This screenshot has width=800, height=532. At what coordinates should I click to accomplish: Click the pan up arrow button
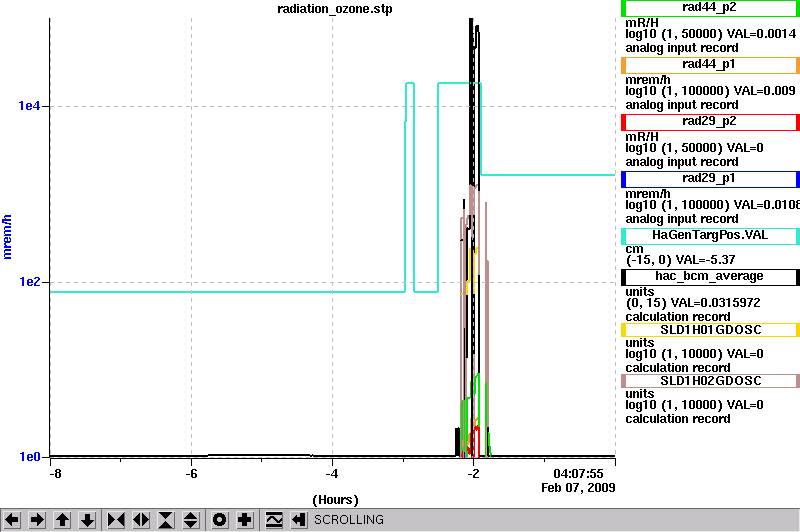point(62,520)
